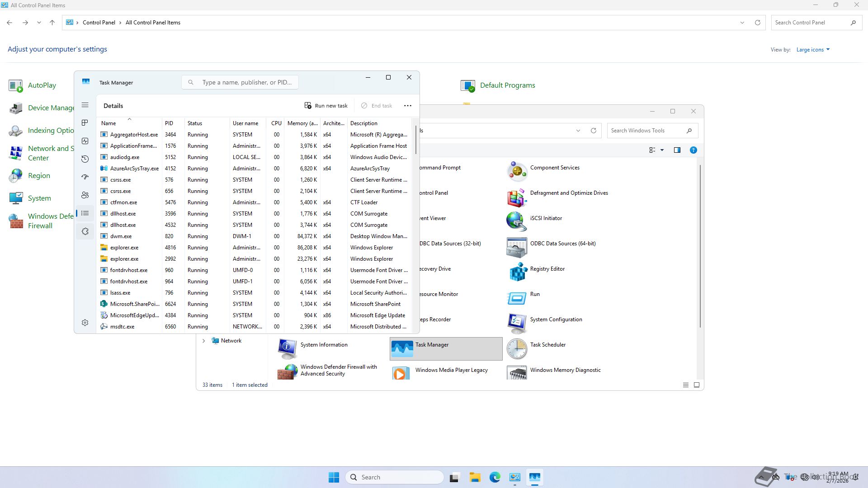Viewport: 868px width, 488px height.
Task: Click Task Manager details vertical scrollbar
Action: click(x=415, y=140)
